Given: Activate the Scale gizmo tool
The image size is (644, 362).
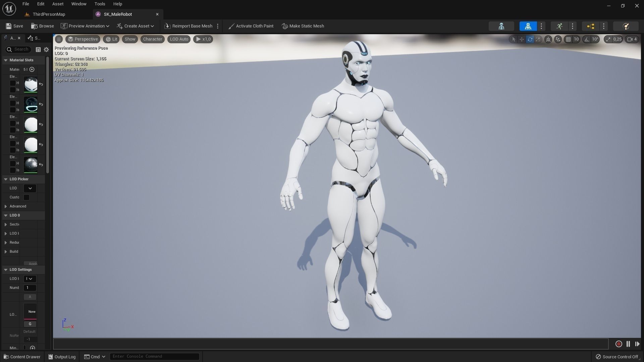Looking at the screenshot, I should (x=538, y=39).
